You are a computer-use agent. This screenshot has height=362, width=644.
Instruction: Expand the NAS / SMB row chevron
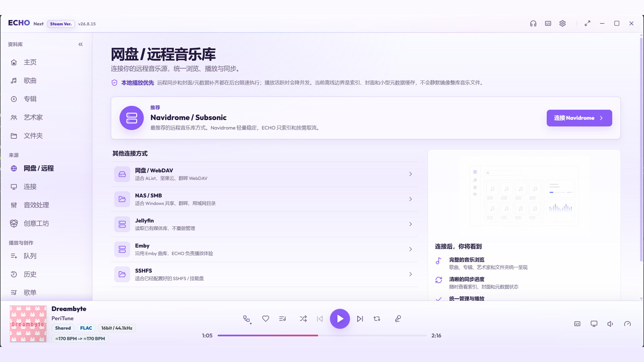pos(411,199)
